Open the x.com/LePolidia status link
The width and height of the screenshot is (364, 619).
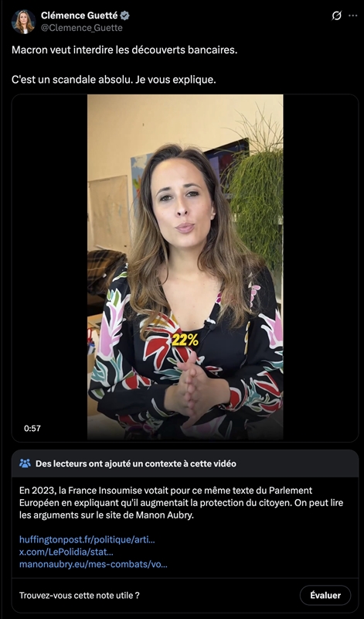coord(66,552)
